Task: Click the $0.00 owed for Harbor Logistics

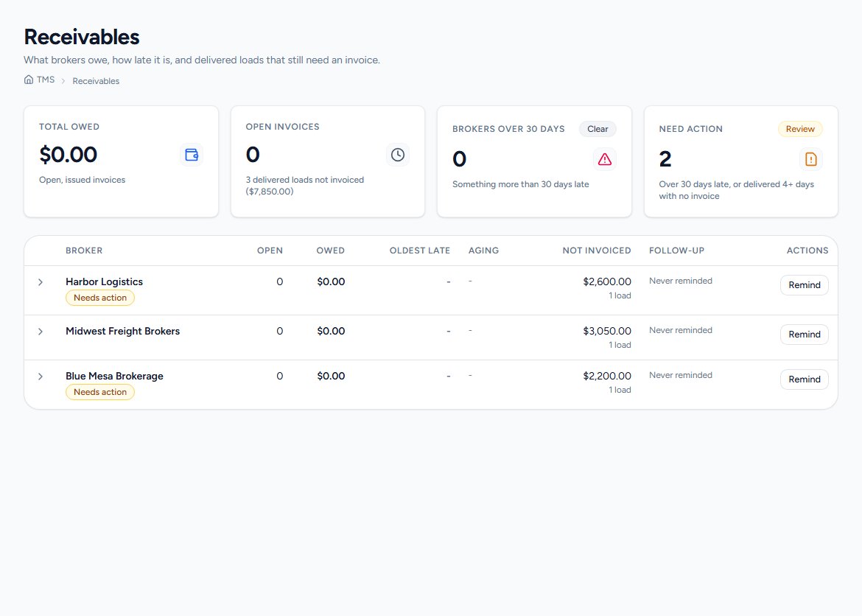Action: click(x=331, y=281)
